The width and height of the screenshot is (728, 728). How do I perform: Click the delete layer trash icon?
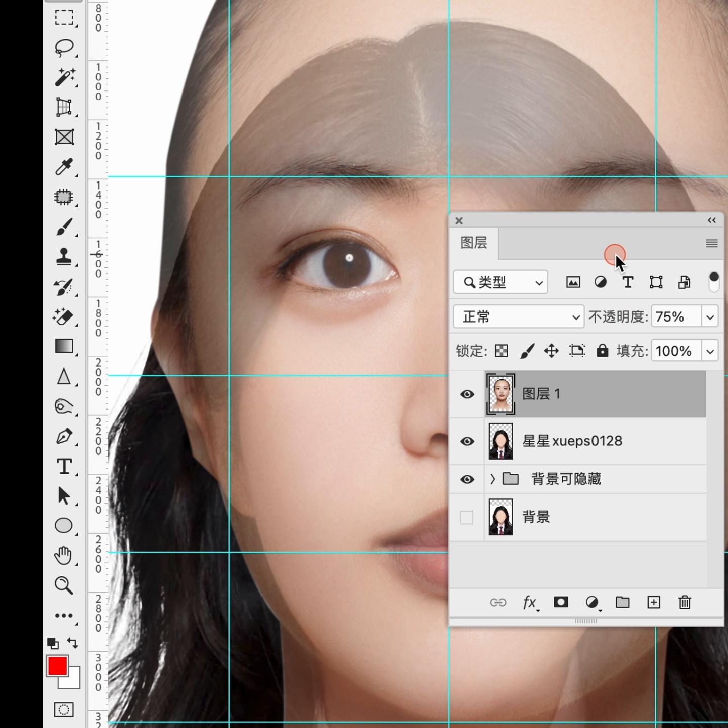tap(685, 602)
